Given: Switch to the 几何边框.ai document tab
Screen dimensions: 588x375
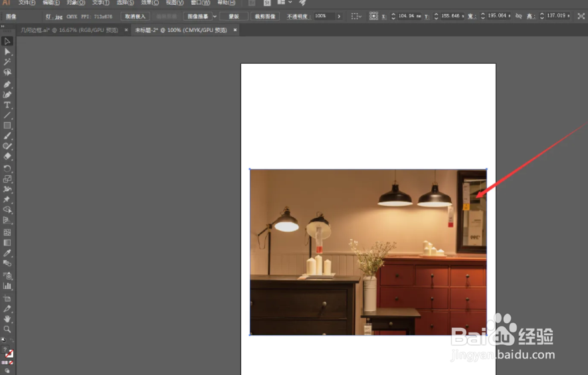Looking at the screenshot, I should tap(69, 30).
